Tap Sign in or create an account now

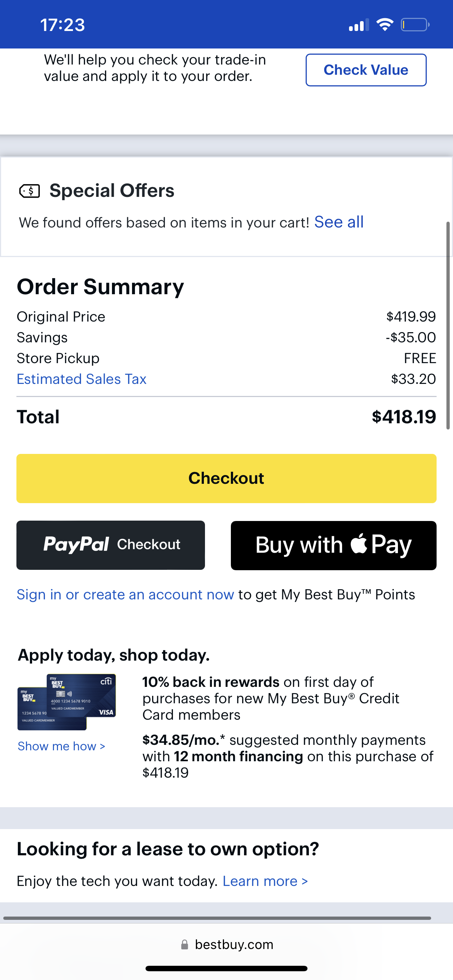click(125, 595)
